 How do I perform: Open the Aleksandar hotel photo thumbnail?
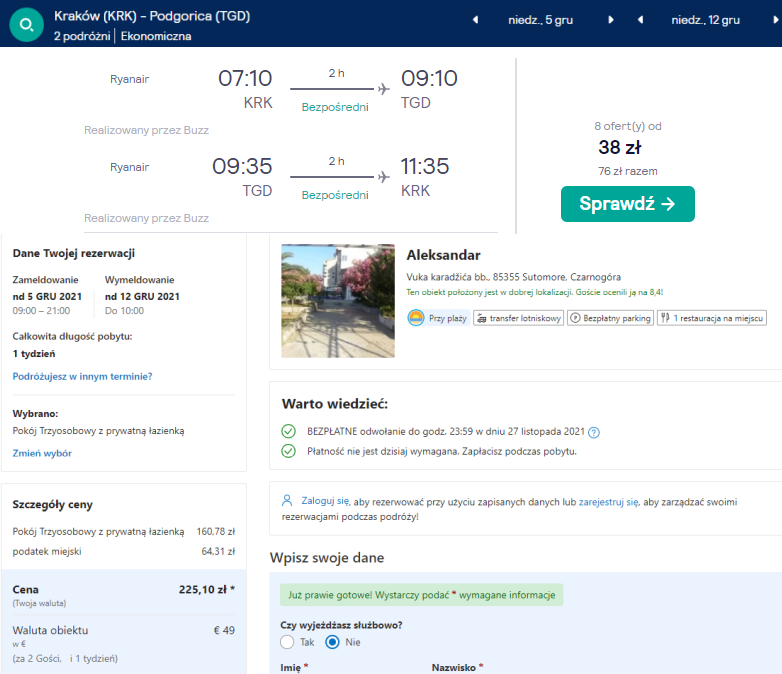(x=338, y=301)
